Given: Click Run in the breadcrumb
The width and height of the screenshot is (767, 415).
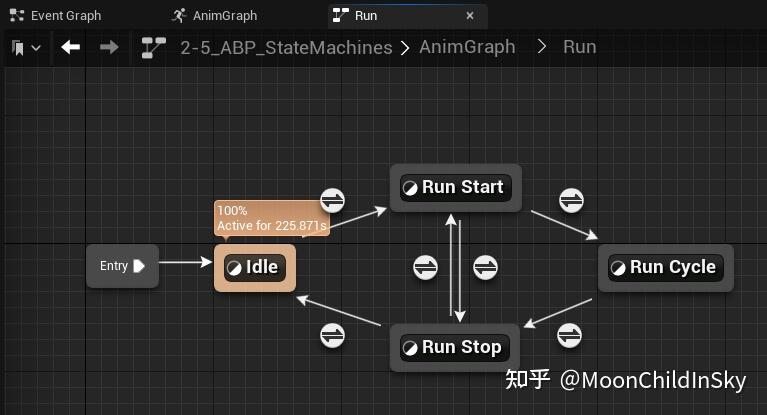Looking at the screenshot, I should point(580,47).
